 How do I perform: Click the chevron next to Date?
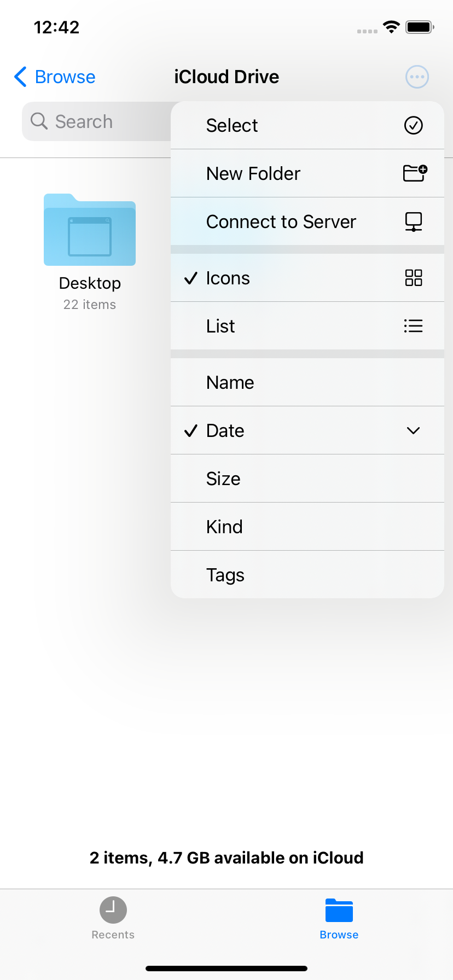tap(413, 430)
